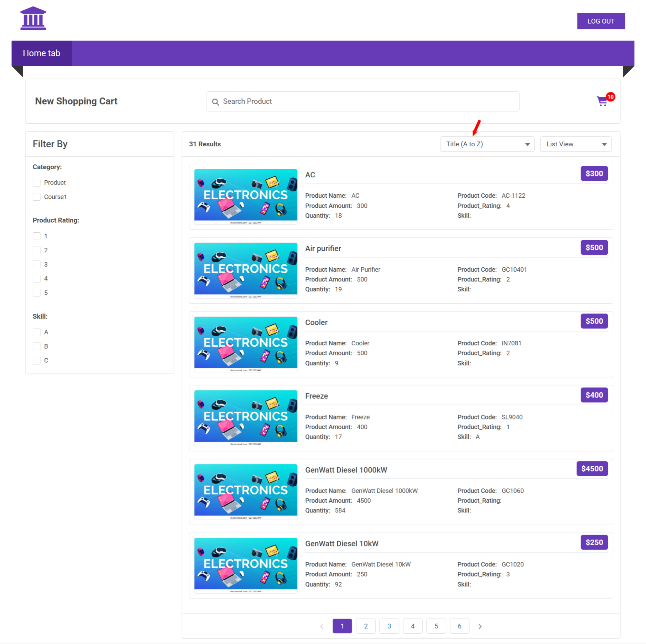646x644 pixels.
Task: Click the $300 price badge on AC
Action: pyautogui.click(x=594, y=174)
